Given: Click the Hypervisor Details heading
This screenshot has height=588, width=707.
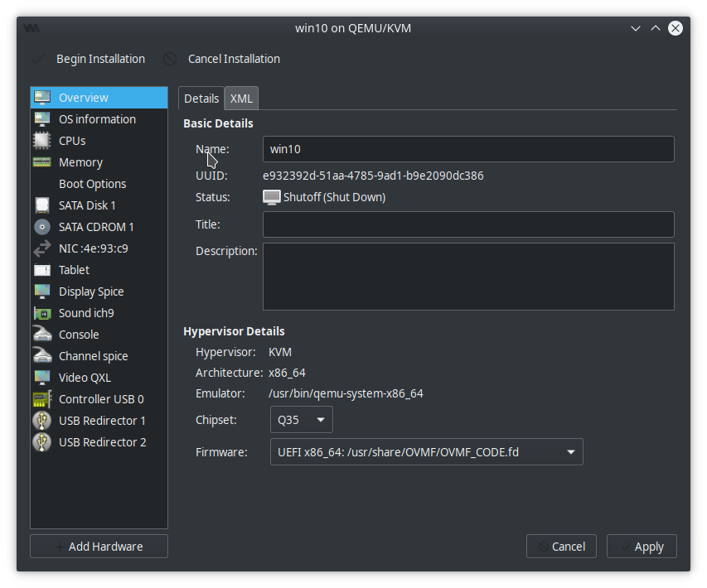Looking at the screenshot, I should [234, 331].
